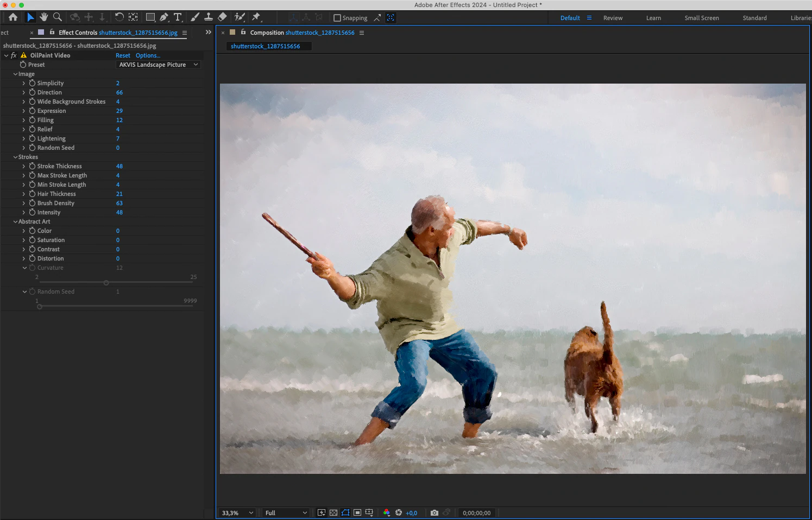Select the Zoom magnifier tool

coord(58,17)
